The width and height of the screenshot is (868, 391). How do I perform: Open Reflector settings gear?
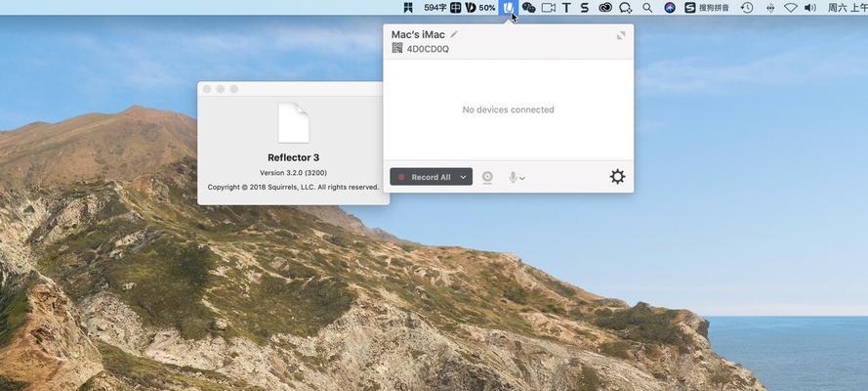tap(617, 177)
